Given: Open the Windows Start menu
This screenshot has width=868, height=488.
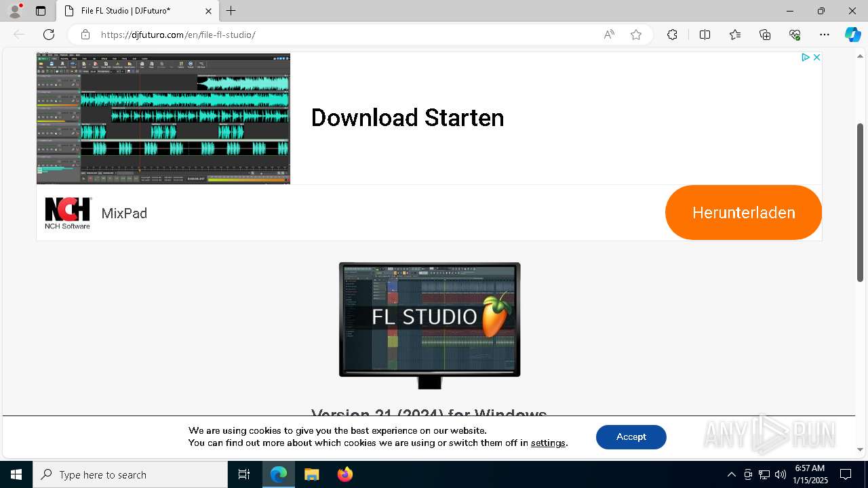Looking at the screenshot, I should [x=16, y=474].
